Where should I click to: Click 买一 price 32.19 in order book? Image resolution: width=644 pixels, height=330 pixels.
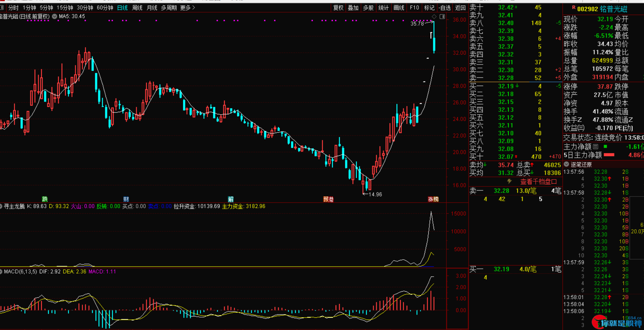(x=505, y=86)
